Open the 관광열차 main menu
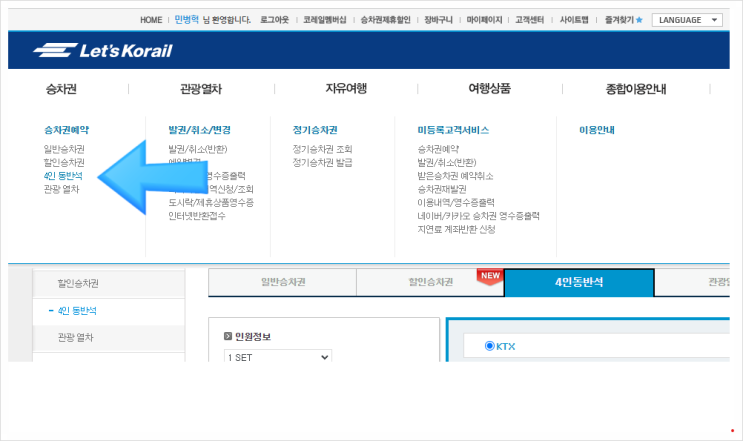Screen dimensions: 743x441 coord(201,89)
